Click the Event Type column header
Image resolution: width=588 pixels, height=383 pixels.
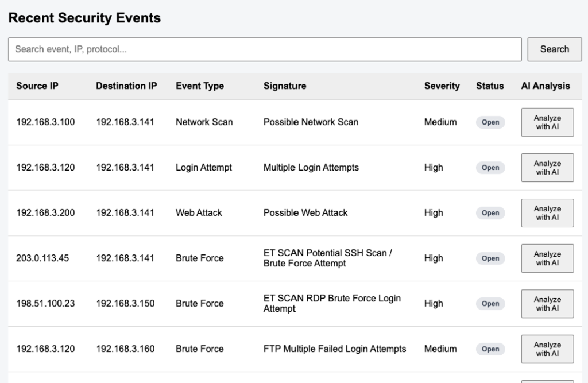click(x=200, y=86)
